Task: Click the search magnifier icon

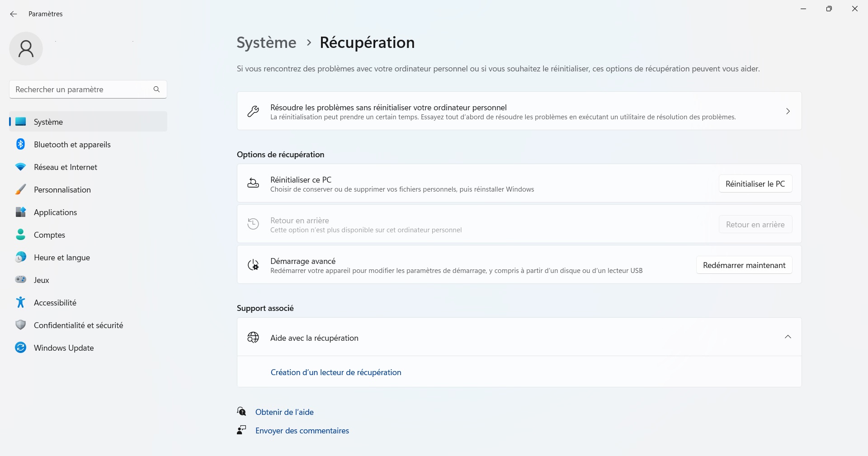Action: [x=156, y=89]
